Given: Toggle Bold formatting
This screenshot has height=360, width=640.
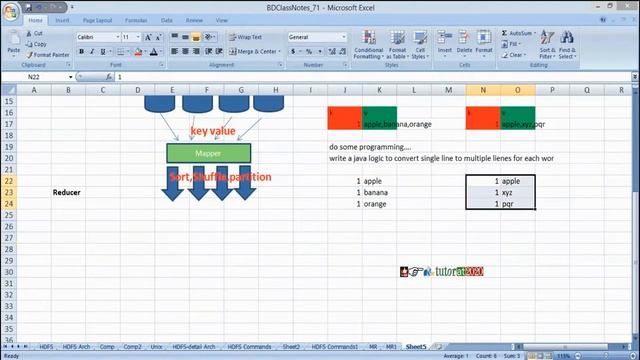Looking at the screenshot, I should pyautogui.click(x=81, y=51).
